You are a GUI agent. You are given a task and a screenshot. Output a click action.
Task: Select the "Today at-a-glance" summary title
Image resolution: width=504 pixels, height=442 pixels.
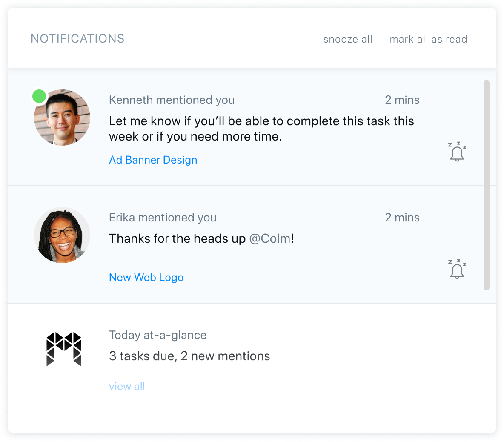[x=157, y=335]
